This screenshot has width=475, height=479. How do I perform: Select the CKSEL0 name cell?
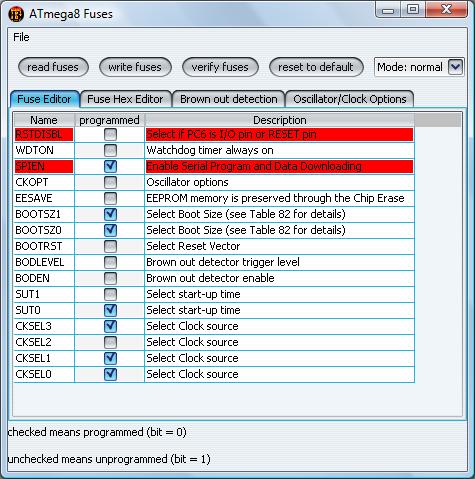click(44, 374)
